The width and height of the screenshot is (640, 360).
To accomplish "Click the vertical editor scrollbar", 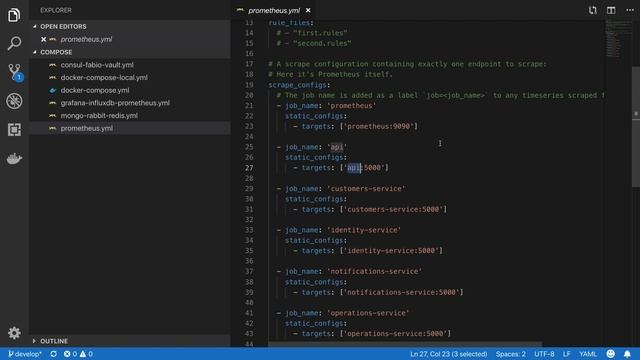I will tap(636, 127).
